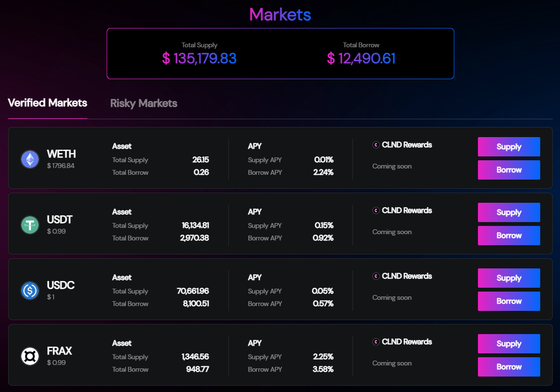Click CLND Rewards icon in USDC row

[376, 276]
